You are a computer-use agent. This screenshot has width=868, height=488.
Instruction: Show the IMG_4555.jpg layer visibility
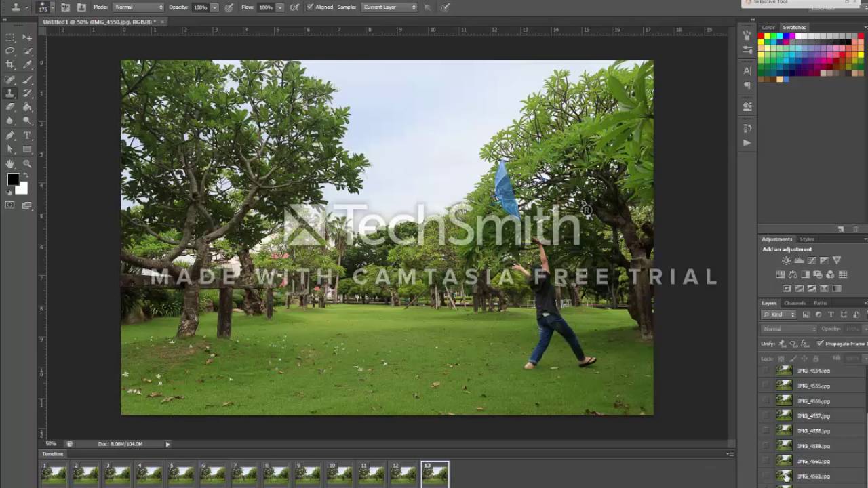(766, 386)
